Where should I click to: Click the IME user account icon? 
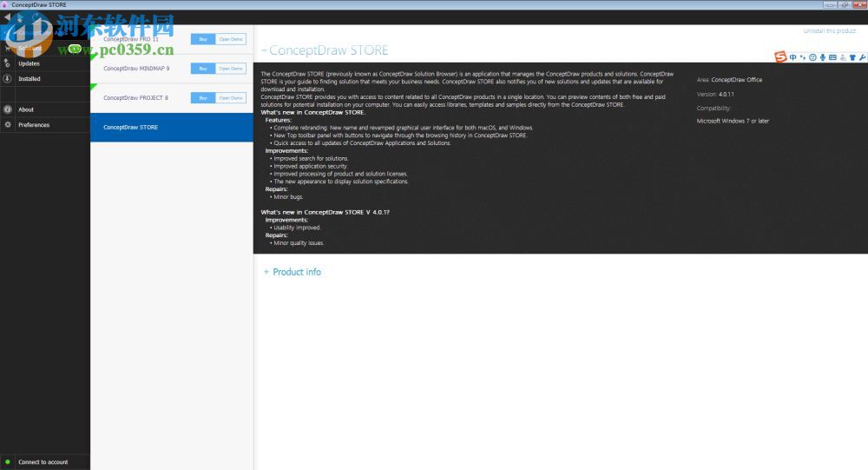click(x=843, y=57)
